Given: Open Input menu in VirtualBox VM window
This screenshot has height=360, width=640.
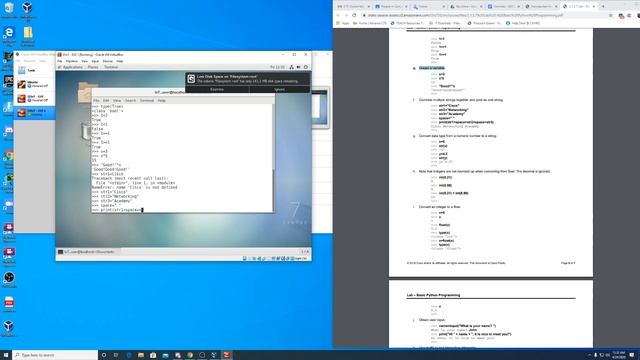Looking at the screenshot, I should [95, 61].
